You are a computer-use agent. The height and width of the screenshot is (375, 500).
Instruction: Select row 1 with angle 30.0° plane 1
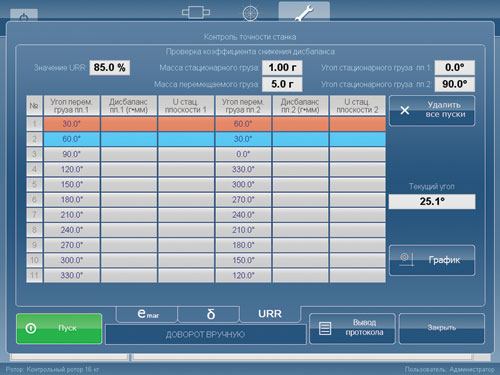pos(72,124)
